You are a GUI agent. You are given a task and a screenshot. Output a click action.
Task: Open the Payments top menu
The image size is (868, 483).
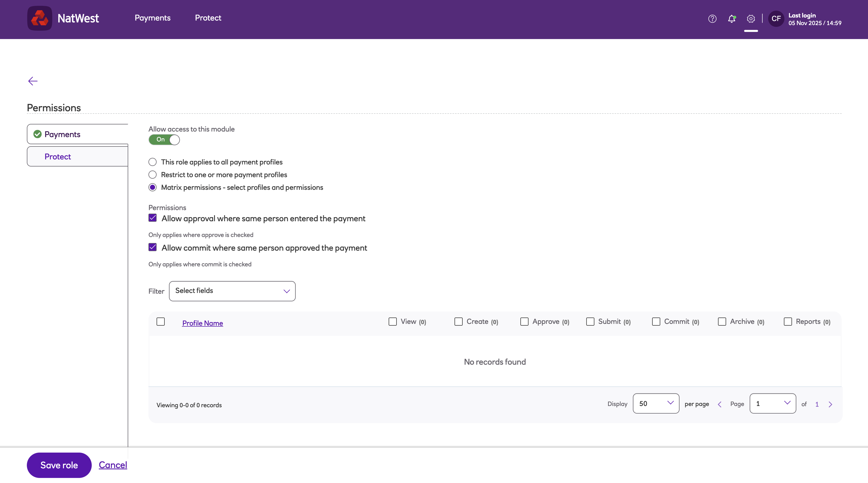click(x=153, y=18)
